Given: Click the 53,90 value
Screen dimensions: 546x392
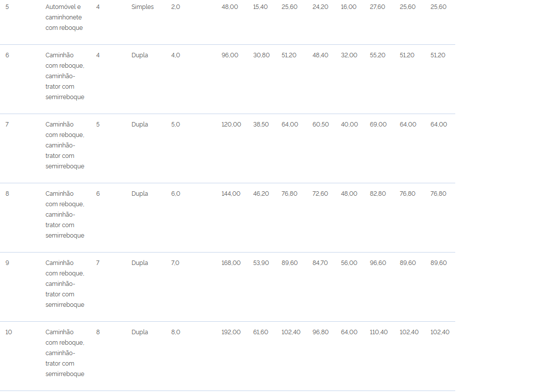Looking at the screenshot, I should tap(261, 263).
